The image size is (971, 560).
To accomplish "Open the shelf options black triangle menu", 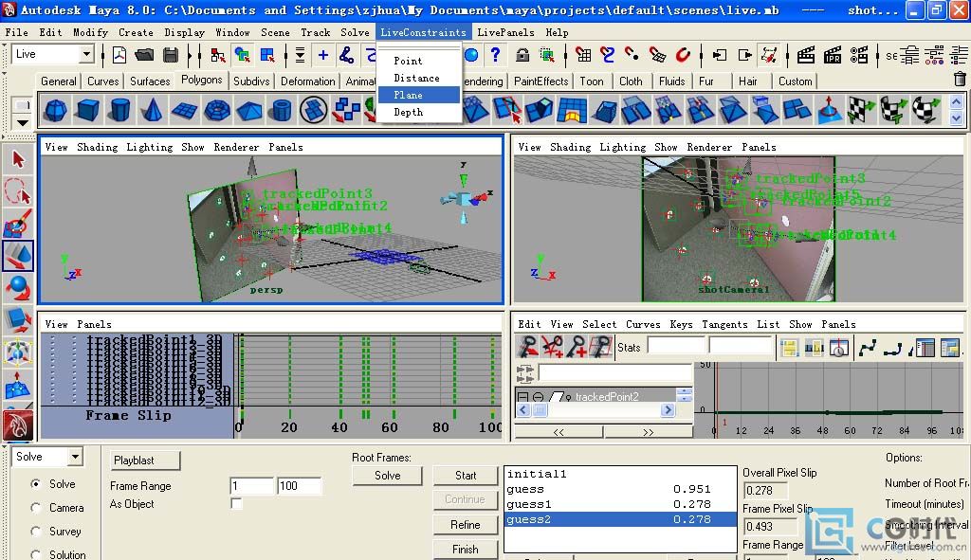I will 23,122.
